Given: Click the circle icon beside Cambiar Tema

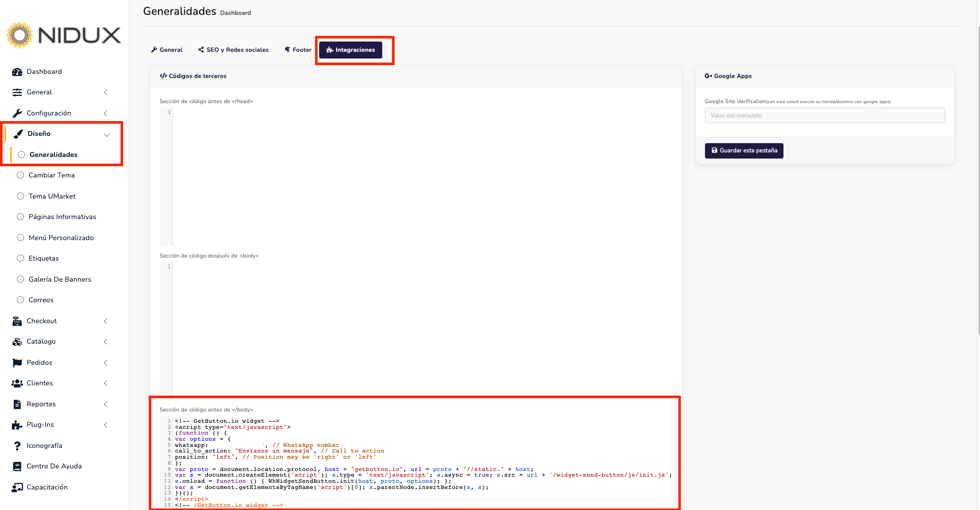Looking at the screenshot, I should tap(21, 175).
